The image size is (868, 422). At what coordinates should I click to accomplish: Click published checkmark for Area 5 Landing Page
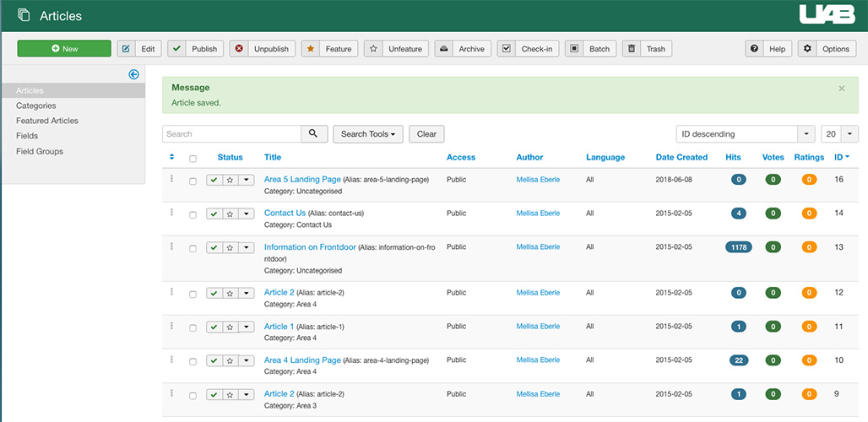point(214,181)
